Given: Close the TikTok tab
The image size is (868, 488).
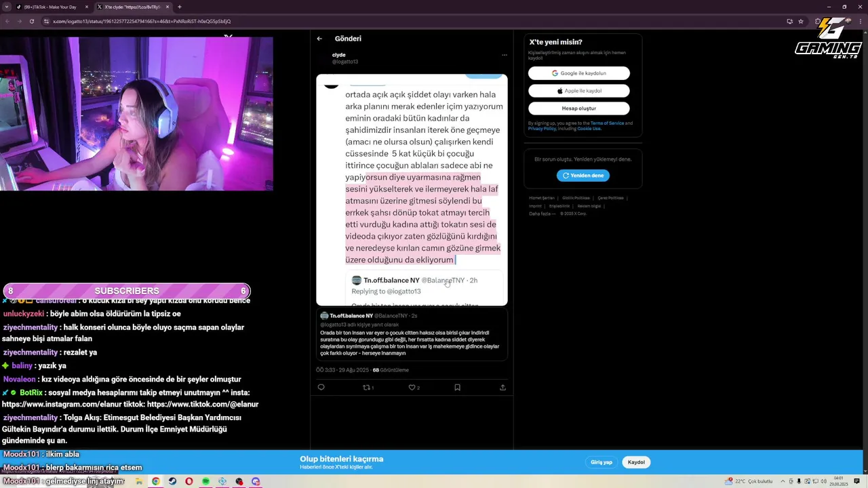Looking at the screenshot, I should [x=86, y=7].
